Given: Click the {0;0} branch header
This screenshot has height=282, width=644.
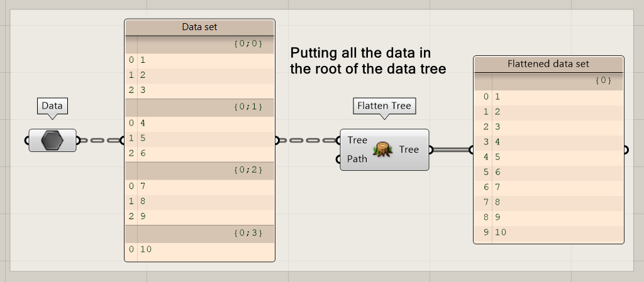Looking at the screenshot, I should (199, 45).
